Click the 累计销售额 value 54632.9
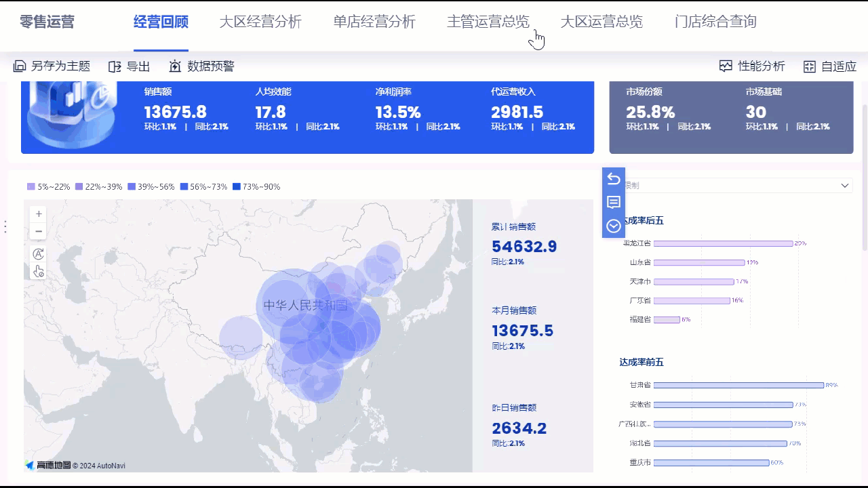 [x=524, y=247]
